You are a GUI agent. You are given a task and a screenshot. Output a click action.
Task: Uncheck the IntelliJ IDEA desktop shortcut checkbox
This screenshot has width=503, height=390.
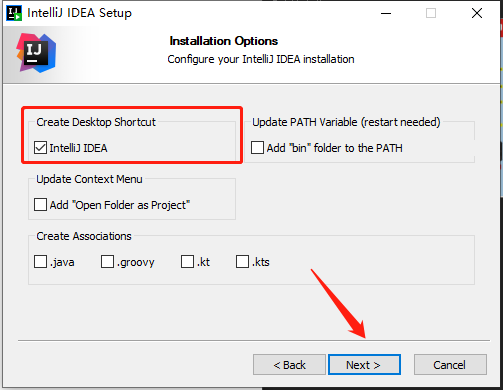tap(40, 148)
